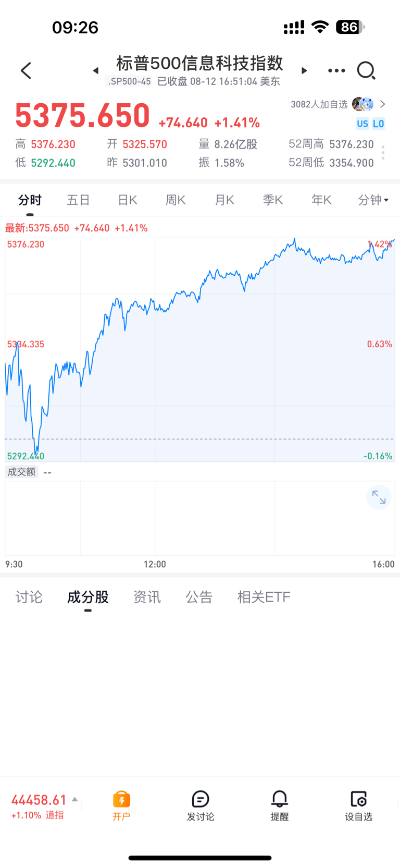400x868 pixels.
Task: Open the 分钟 interval dropdown
Action: click(x=373, y=200)
